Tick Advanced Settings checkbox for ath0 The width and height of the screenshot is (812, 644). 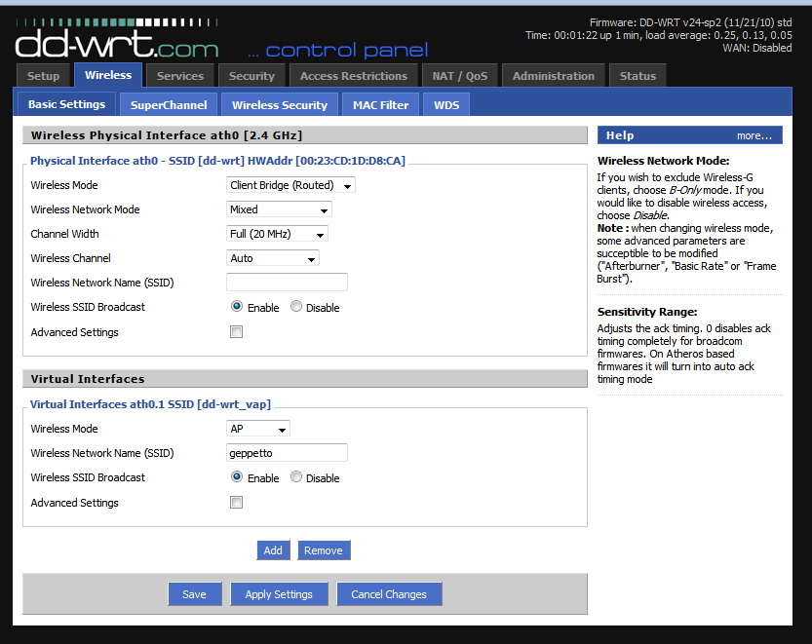(x=236, y=332)
